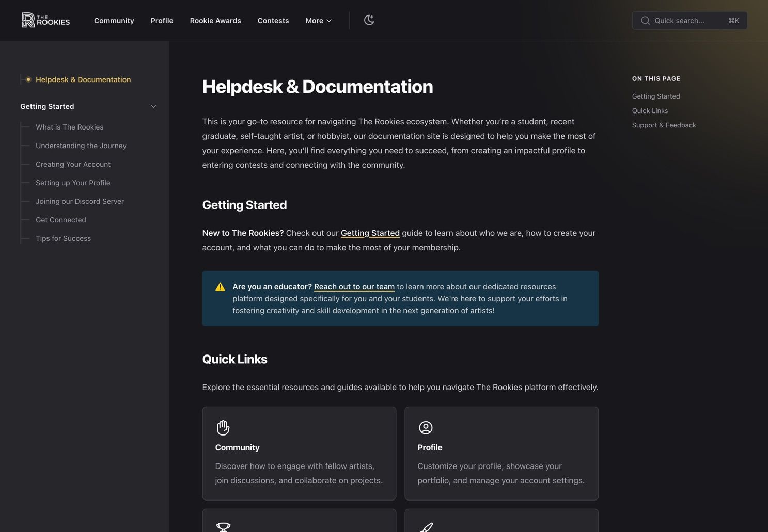
Task: Open the More dropdown menu
Action: tap(319, 21)
